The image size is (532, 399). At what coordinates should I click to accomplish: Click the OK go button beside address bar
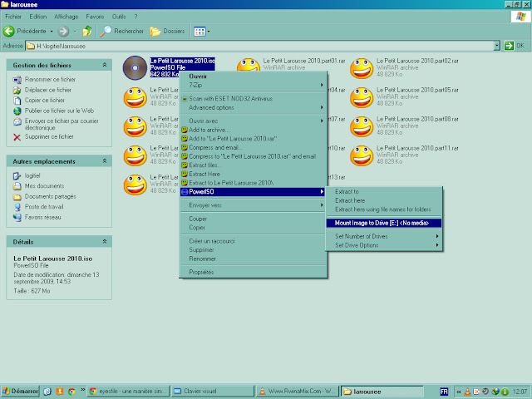click(515, 46)
